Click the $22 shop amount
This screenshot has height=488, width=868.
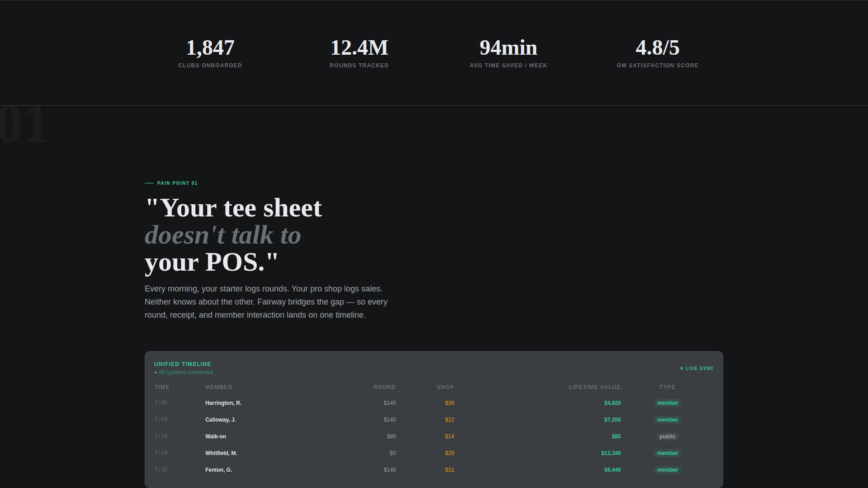coord(450,420)
